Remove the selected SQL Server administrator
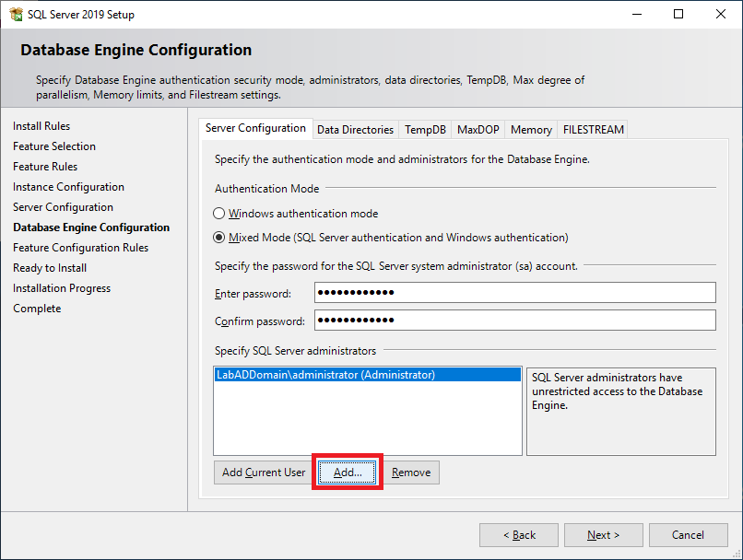The height and width of the screenshot is (560, 743). point(411,472)
